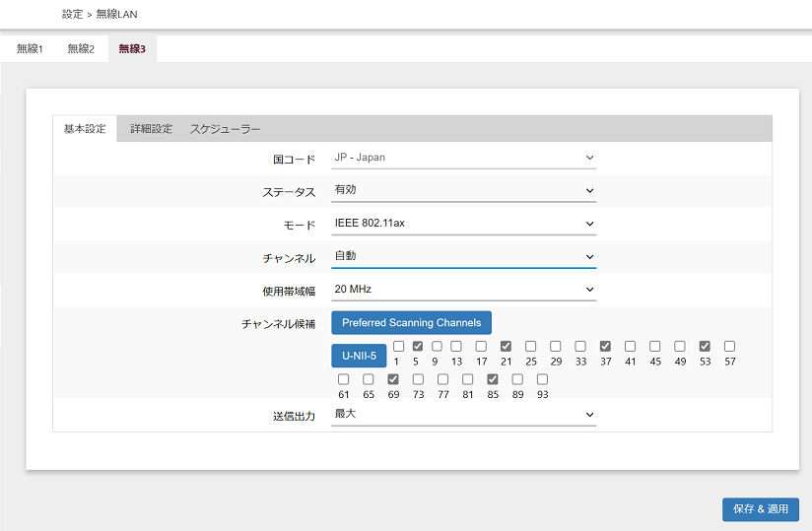Uncheck the channel 5 checkbox
812x531 pixels.
click(x=417, y=347)
